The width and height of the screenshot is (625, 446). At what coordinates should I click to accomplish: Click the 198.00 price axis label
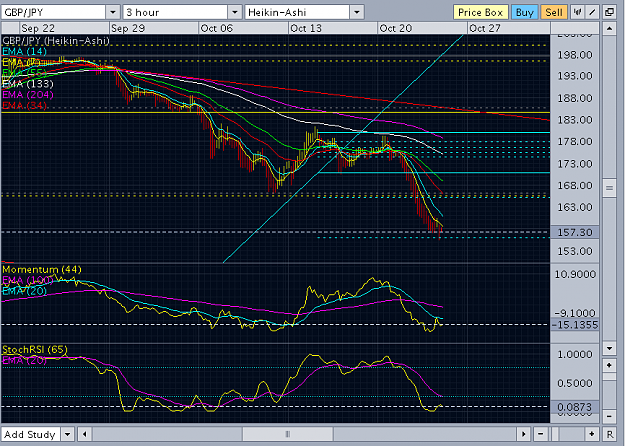(575, 55)
